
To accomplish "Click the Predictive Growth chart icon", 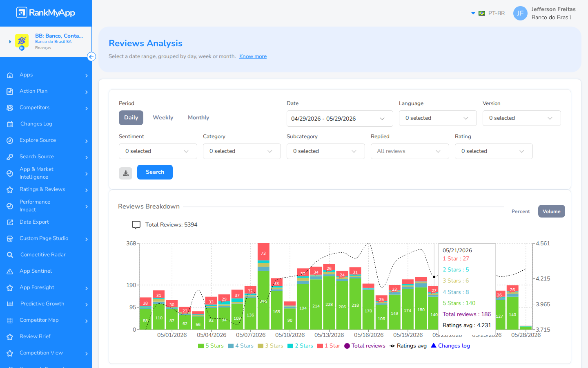I will pos(10,304).
